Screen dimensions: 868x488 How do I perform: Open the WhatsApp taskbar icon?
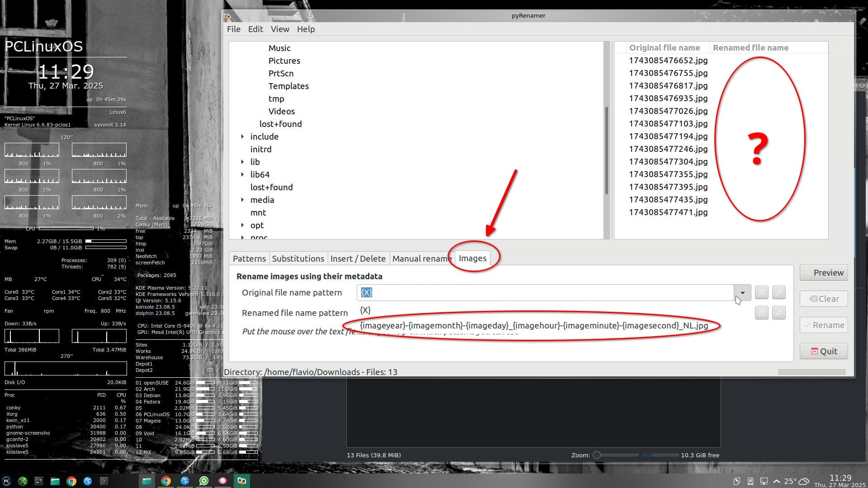tap(204, 481)
